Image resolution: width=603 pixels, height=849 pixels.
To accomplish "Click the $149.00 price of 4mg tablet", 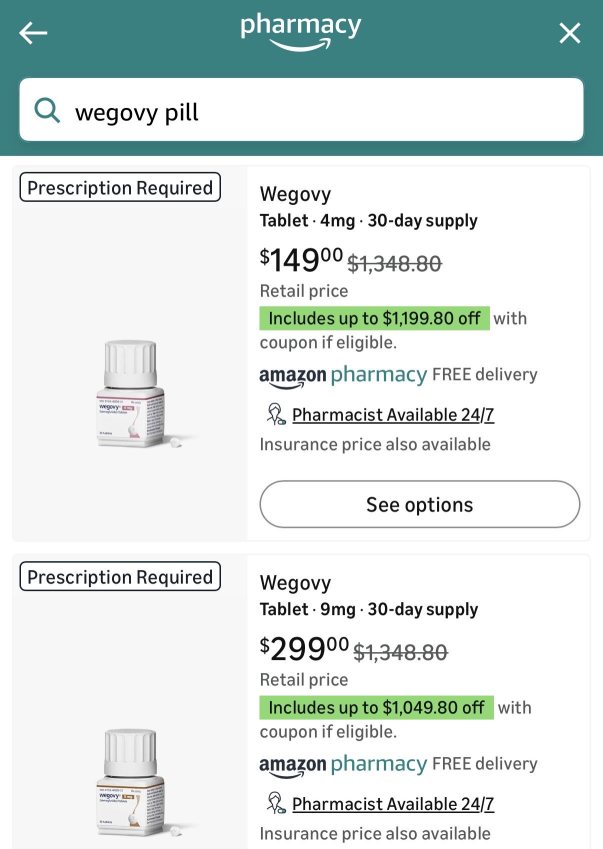I will coord(301,260).
